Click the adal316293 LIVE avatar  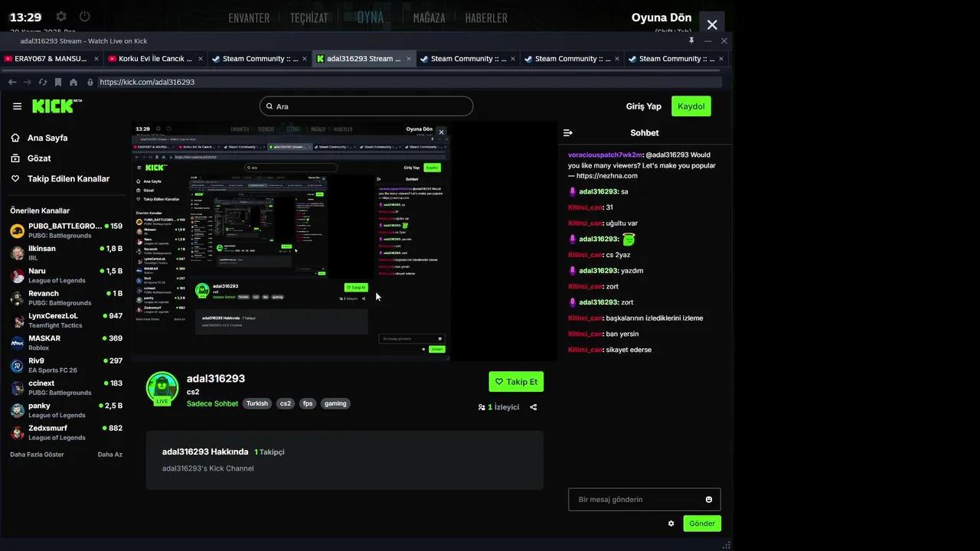pyautogui.click(x=162, y=388)
